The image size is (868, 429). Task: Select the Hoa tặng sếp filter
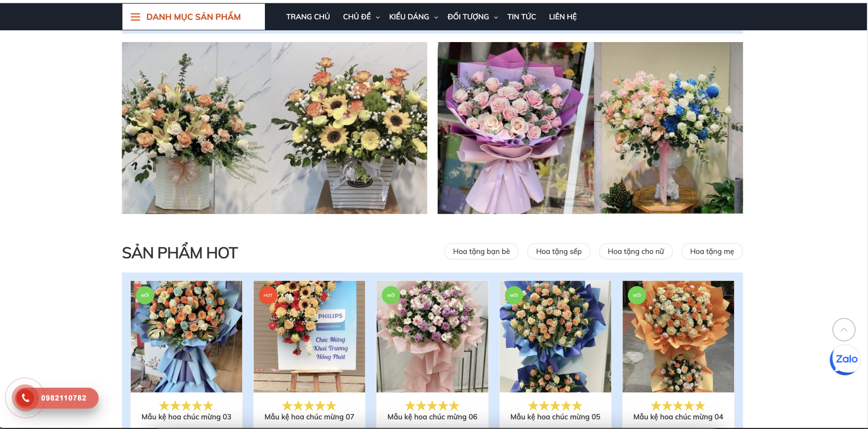[x=558, y=252]
